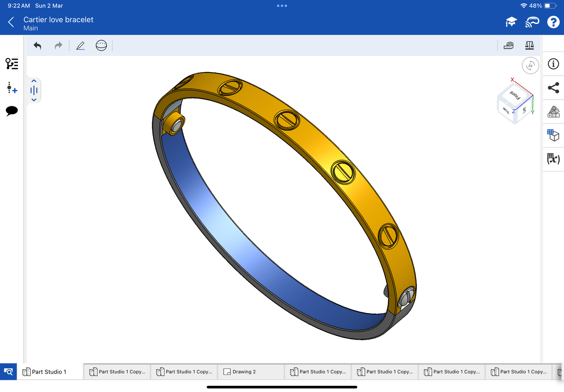The width and height of the screenshot is (564, 392).
Task: Open the Share document icon
Action: 553,88
